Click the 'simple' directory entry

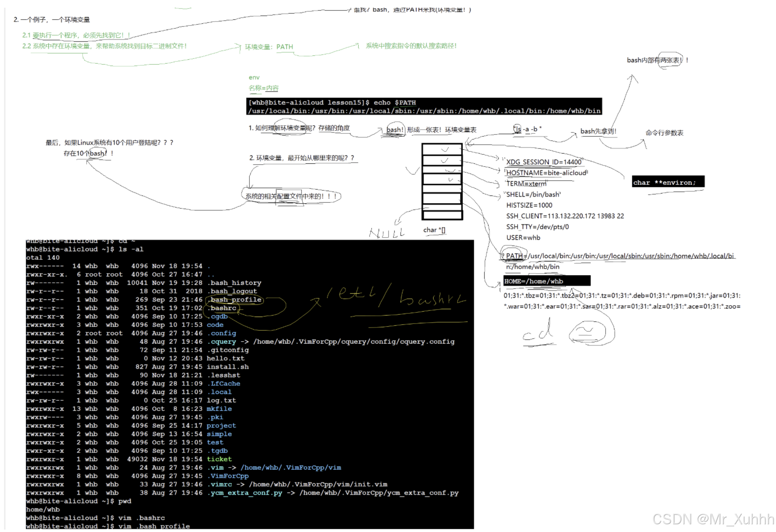[219, 434]
